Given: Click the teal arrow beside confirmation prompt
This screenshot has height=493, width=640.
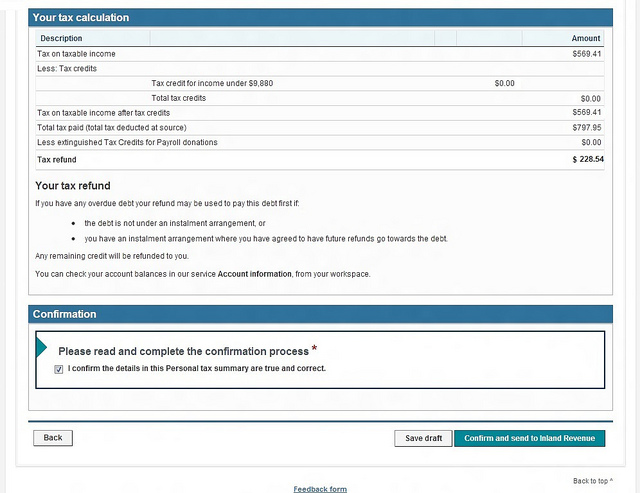Looking at the screenshot, I should click(x=41, y=347).
